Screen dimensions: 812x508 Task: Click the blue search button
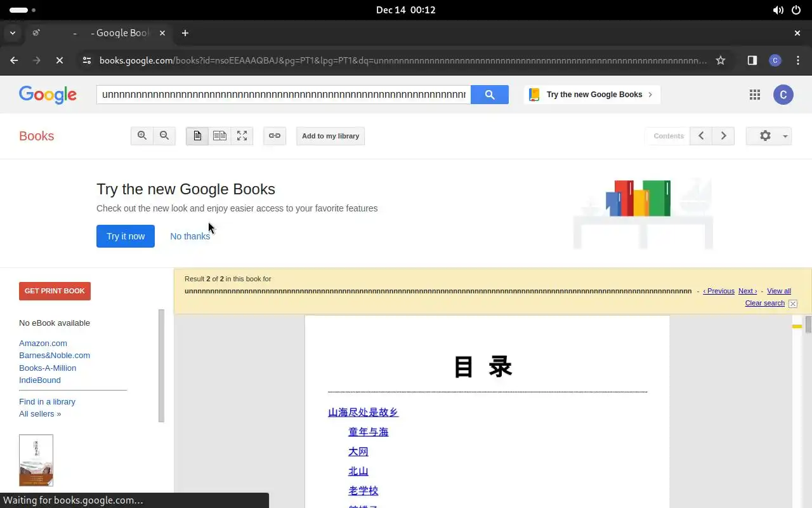coord(490,95)
